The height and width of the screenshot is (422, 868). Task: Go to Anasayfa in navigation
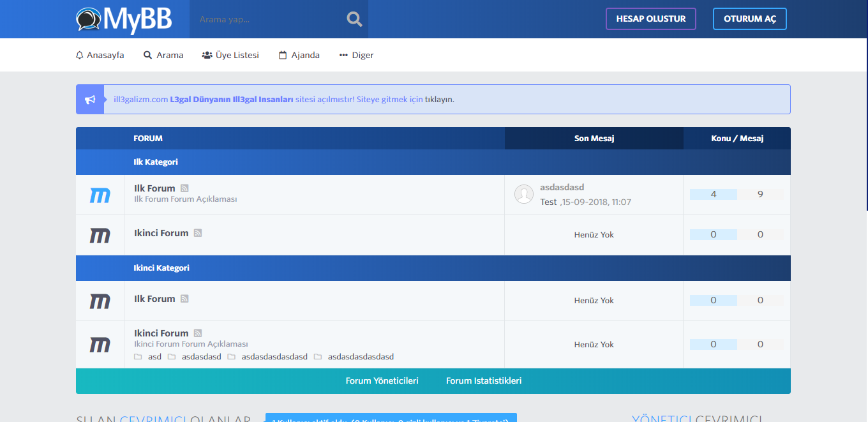pos(100,56)
